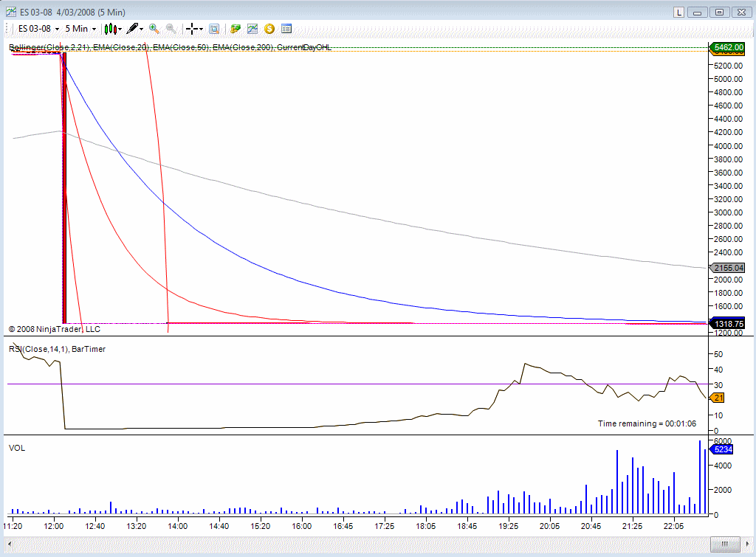Click the 19:25 time axis label
756x557 pixels.
pos(508,526)
